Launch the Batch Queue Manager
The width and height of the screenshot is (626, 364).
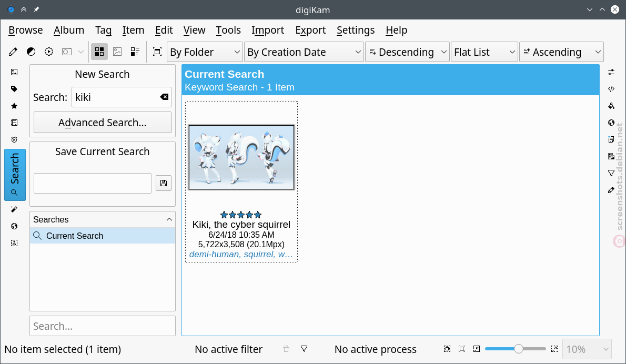click(x=49, y=52)
